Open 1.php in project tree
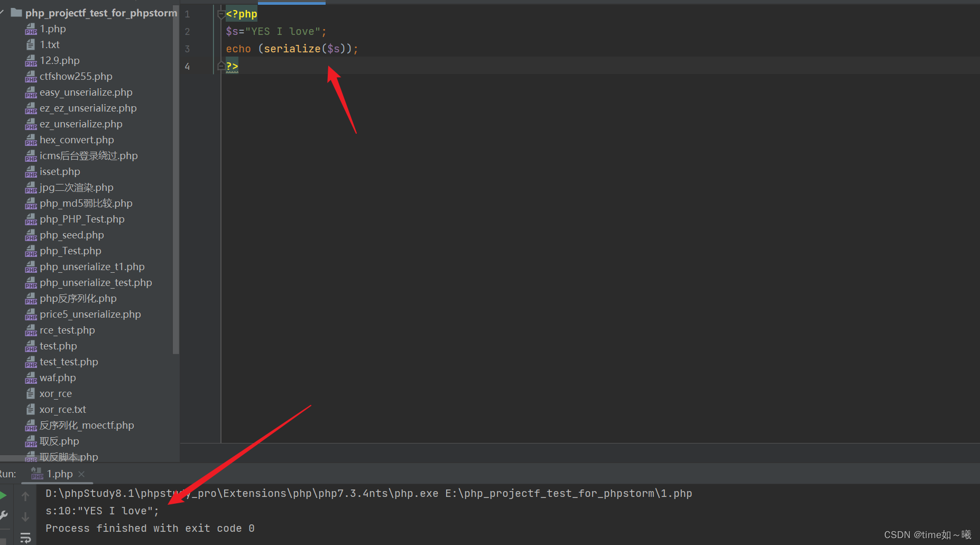 click(x=53, y=29)
